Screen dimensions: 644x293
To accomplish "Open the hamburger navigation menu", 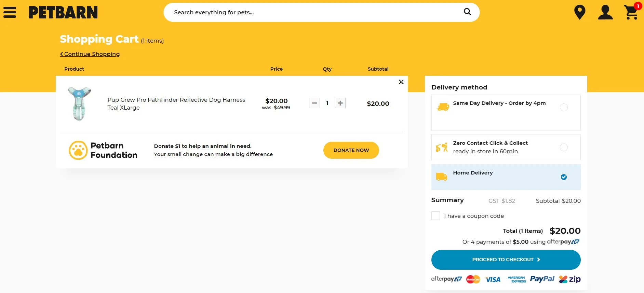I will [x=10, y=12].
